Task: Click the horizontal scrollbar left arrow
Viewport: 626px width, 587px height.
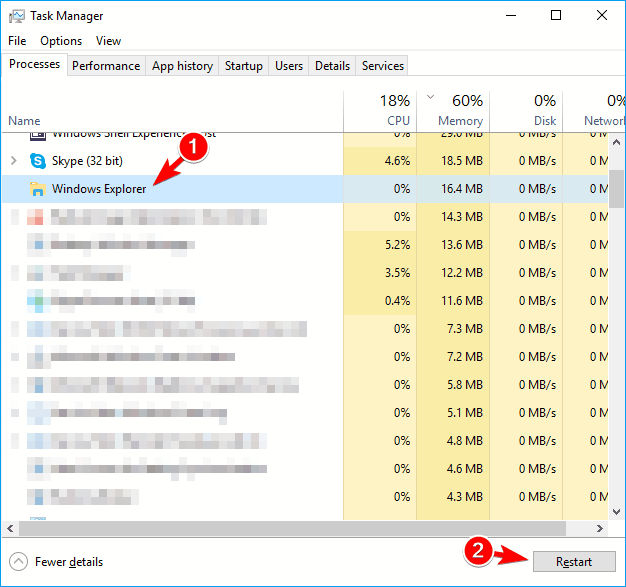Action: coord(10,528)
